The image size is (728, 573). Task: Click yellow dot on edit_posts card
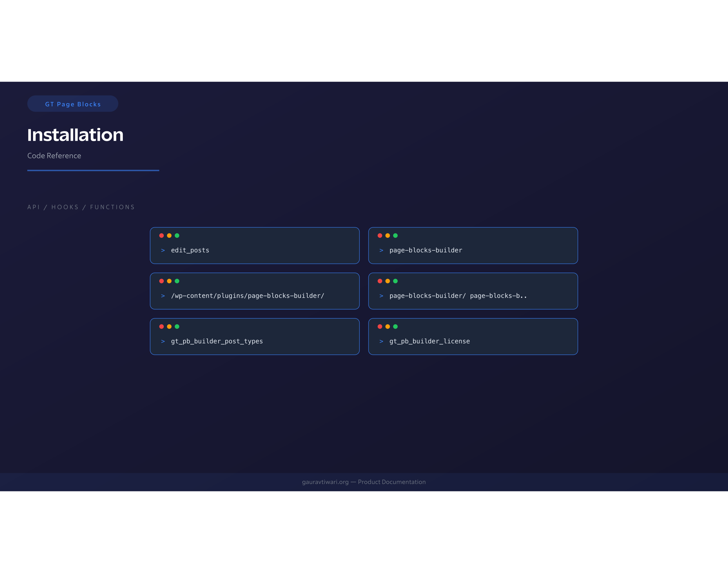169,235
